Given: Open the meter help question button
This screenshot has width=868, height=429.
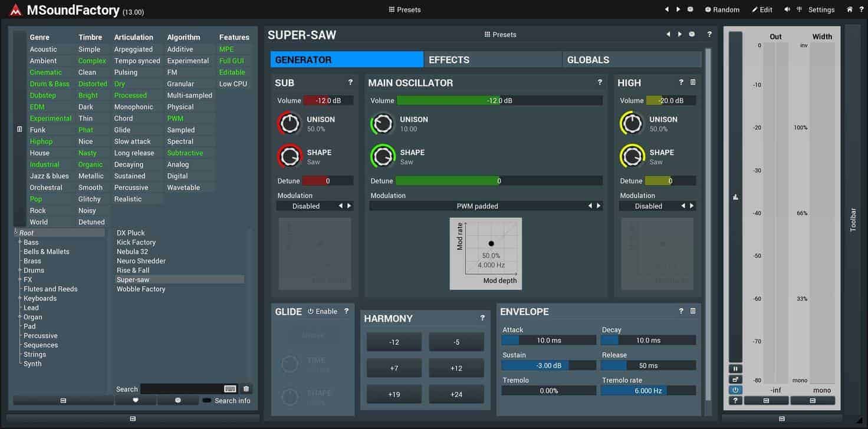Looking at the screenshot, I should (735, 401).
